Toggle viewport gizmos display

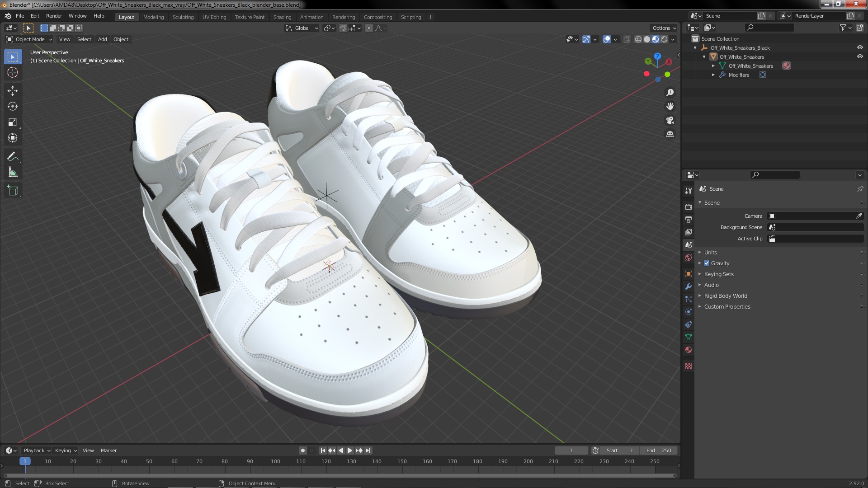pos(586,39)
